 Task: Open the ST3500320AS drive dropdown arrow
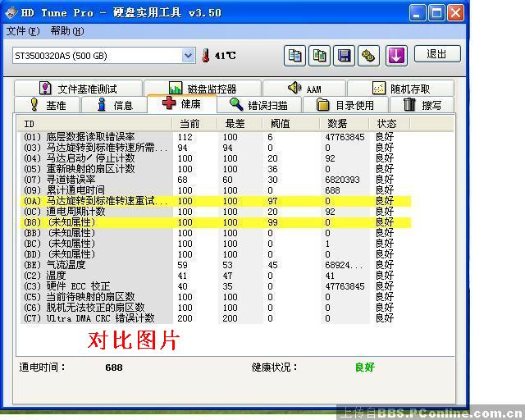coord(188,55)
